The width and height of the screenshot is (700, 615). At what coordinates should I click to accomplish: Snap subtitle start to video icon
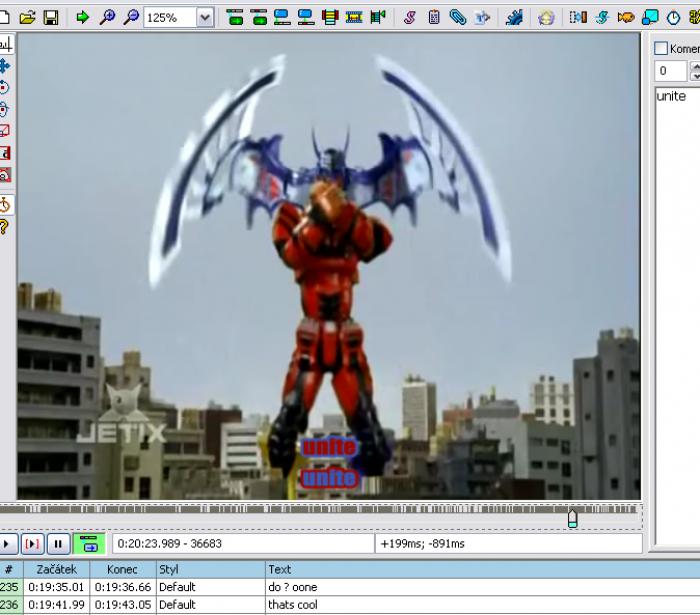[282, 18]
